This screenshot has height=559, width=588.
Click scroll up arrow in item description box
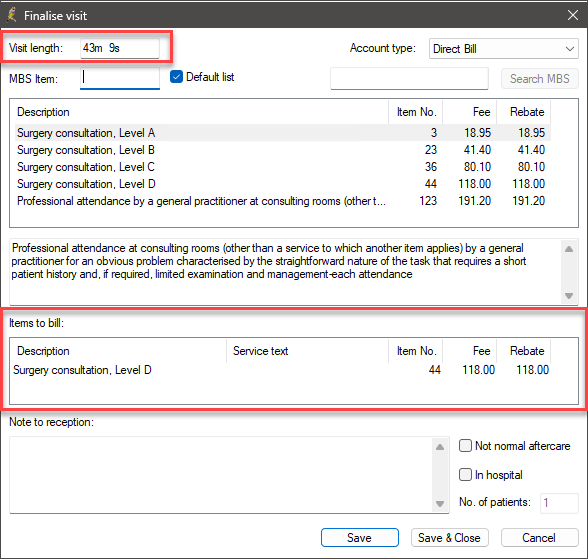(x=568, y=249)
